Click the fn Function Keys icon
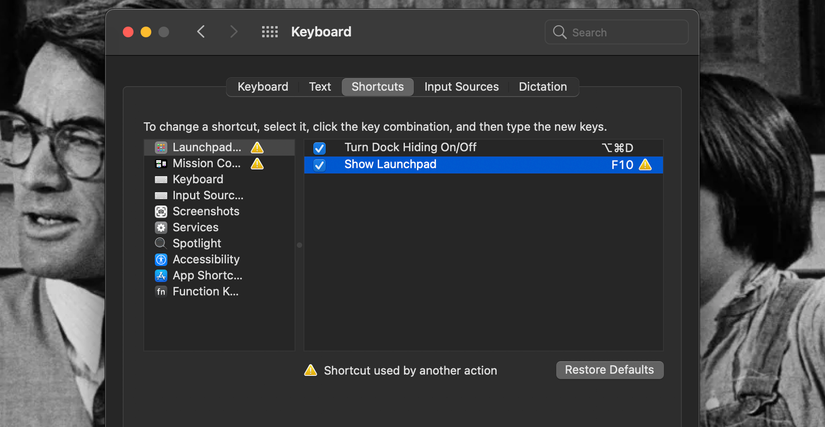 click(x=161, y=291)
